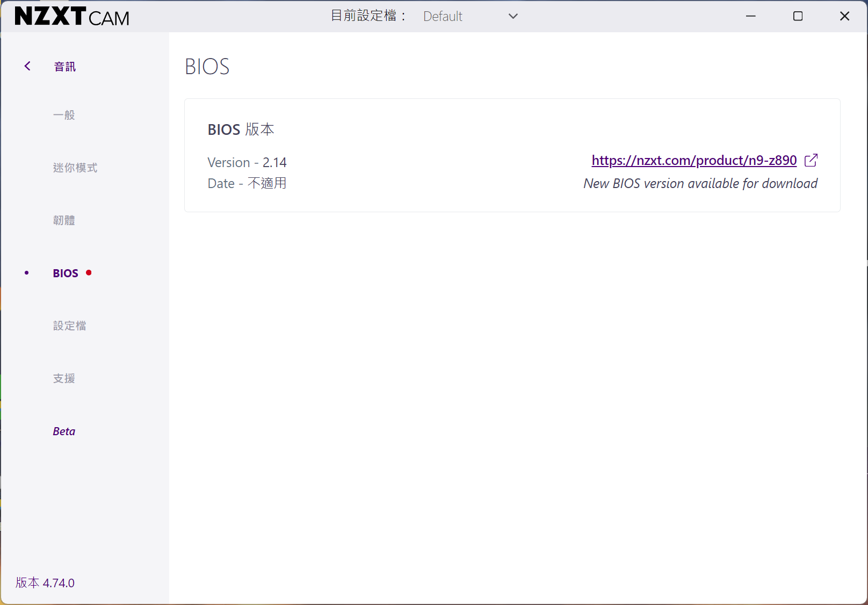Click 'New BIOS version available for download' text
This screenshot has width=868, height=605.
(700, 184)
